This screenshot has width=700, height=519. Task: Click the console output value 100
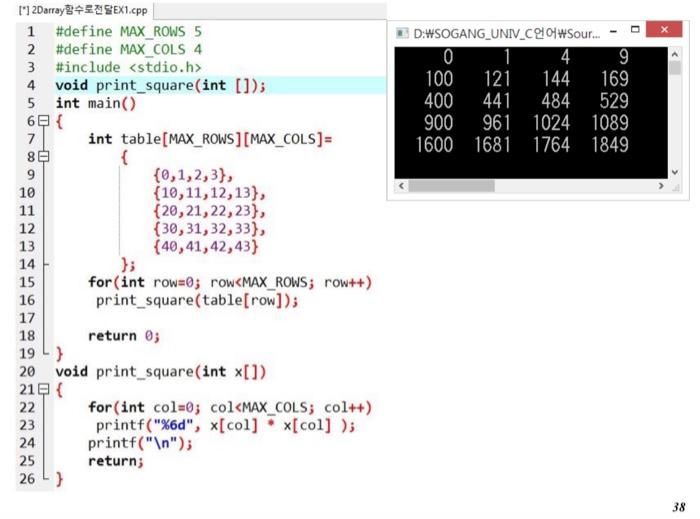pos(439,79)
